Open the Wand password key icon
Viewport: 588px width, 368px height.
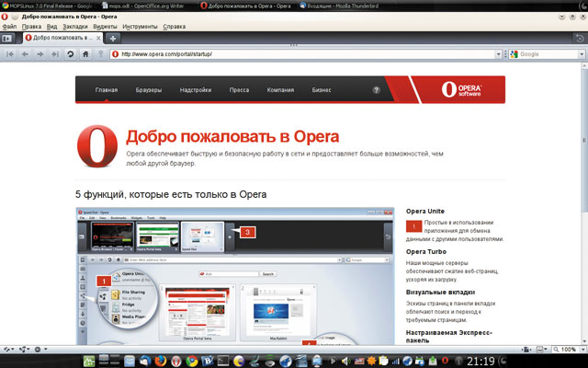point(100,54)
